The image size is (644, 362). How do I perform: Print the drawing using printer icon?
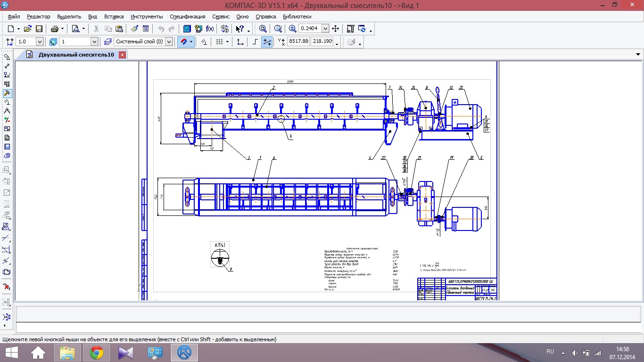54,29
